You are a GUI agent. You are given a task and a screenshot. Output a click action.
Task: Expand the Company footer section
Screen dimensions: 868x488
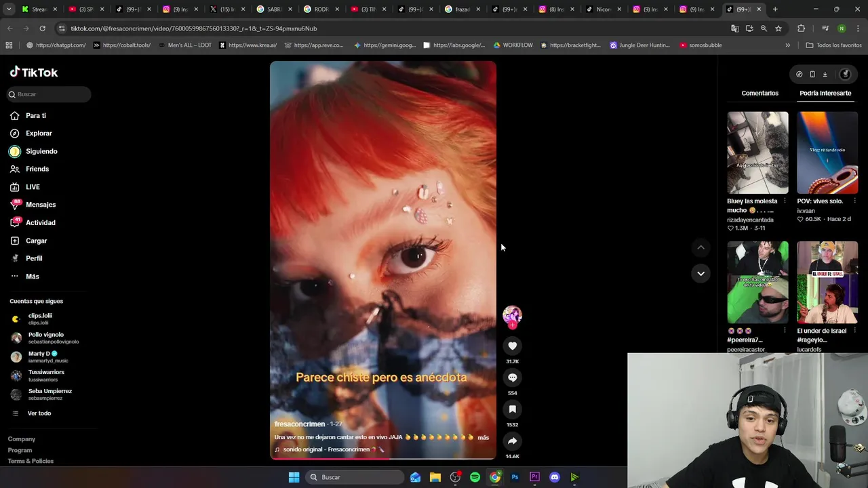pos(22,439)
